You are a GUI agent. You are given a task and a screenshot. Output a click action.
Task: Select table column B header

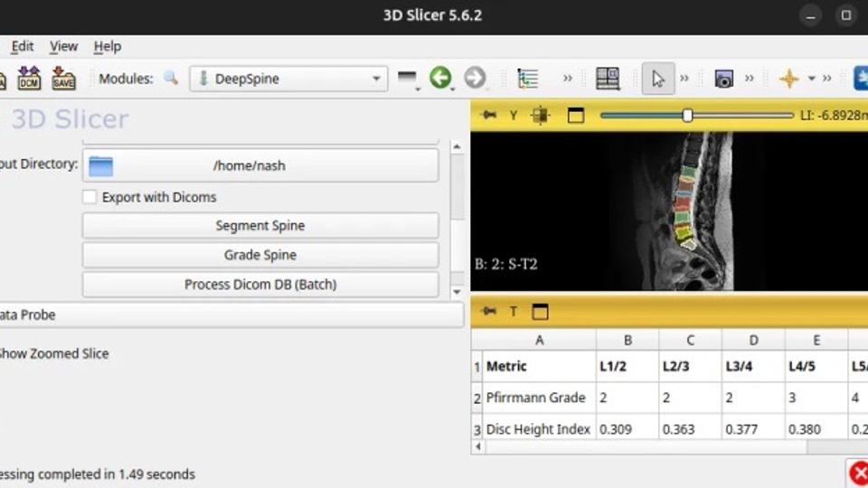(627, 341)
